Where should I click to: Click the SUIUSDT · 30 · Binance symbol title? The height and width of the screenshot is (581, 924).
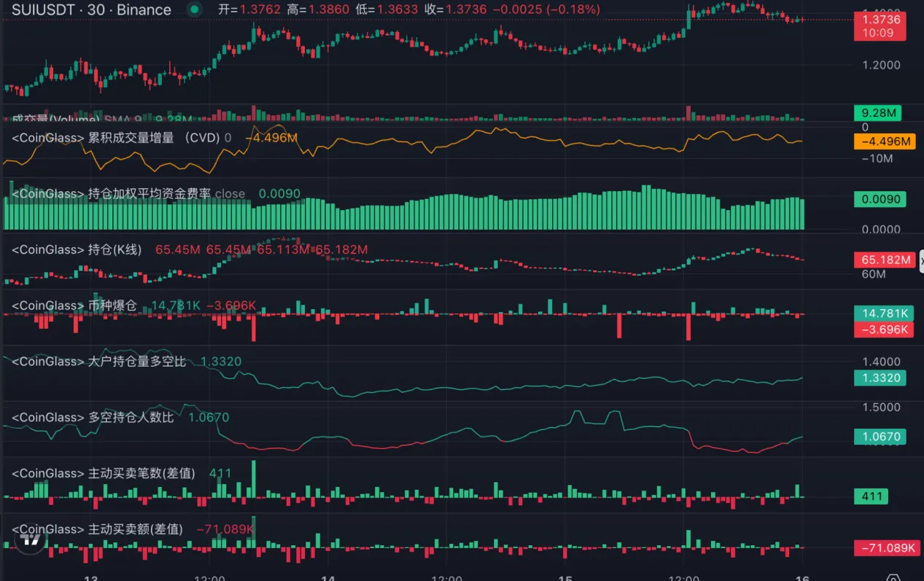click(91, 9)
